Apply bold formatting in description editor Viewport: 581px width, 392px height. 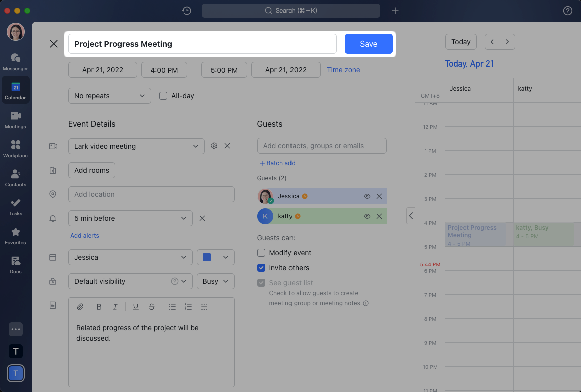[99, 307]
